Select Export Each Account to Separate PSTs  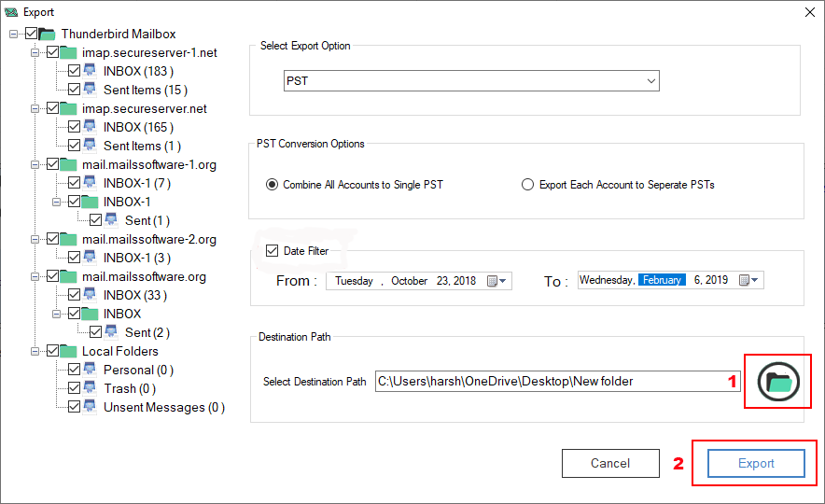click(528, 185)
